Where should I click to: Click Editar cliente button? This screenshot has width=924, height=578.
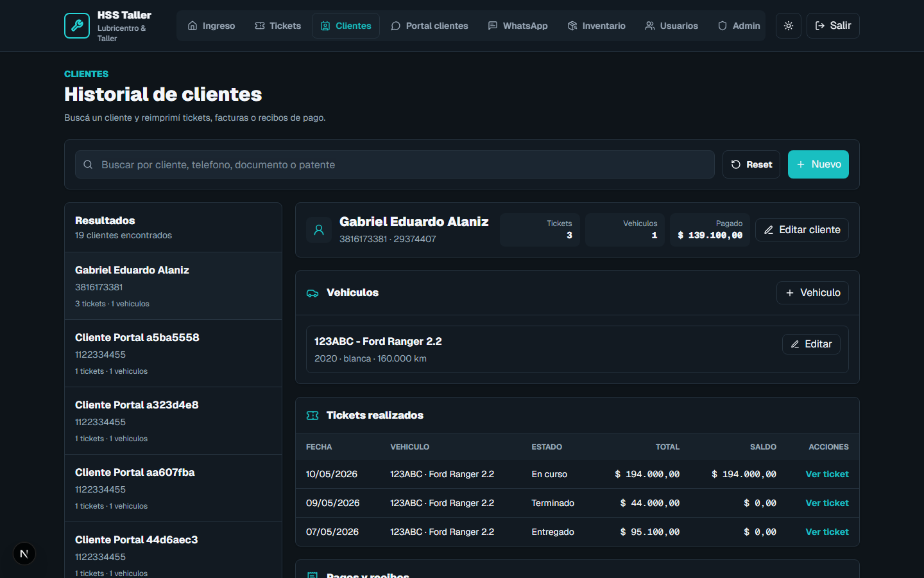click(x=802, y=230)
